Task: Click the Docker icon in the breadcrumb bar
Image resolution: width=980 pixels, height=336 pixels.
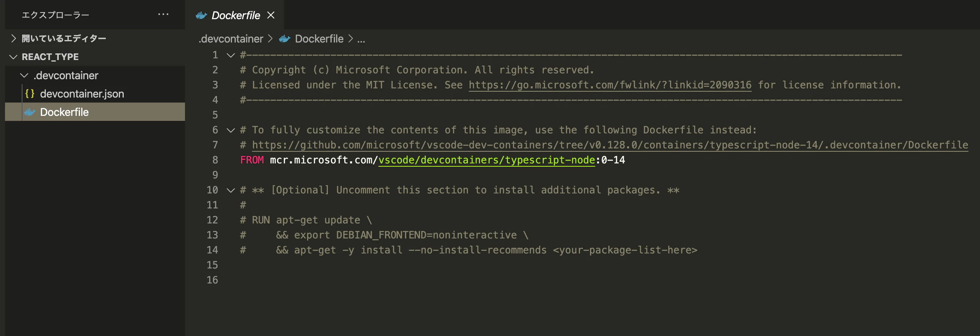Action: (x=285, y=39)
